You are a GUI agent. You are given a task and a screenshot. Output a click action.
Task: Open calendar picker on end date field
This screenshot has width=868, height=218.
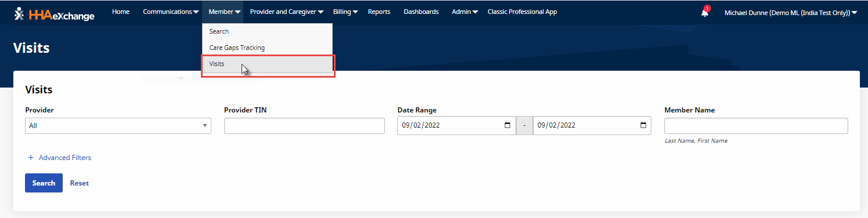click(x=643, y=125)
